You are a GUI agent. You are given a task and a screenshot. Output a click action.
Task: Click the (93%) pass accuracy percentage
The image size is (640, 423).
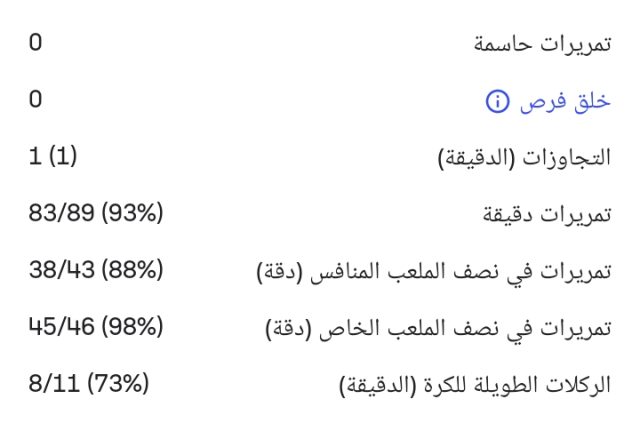click(x=132, y=212)
